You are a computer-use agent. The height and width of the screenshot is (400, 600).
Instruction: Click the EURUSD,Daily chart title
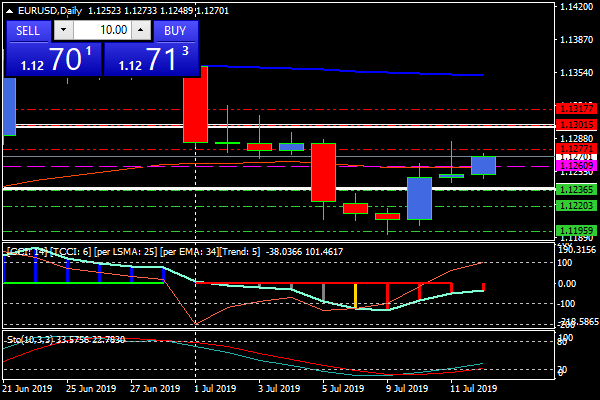50,11
